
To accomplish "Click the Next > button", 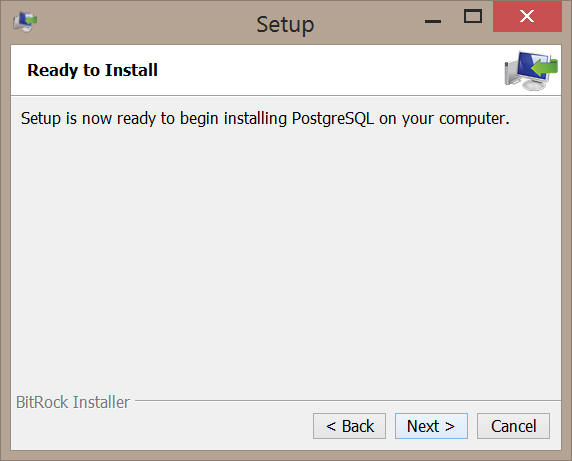I will (x=431, y=426).
